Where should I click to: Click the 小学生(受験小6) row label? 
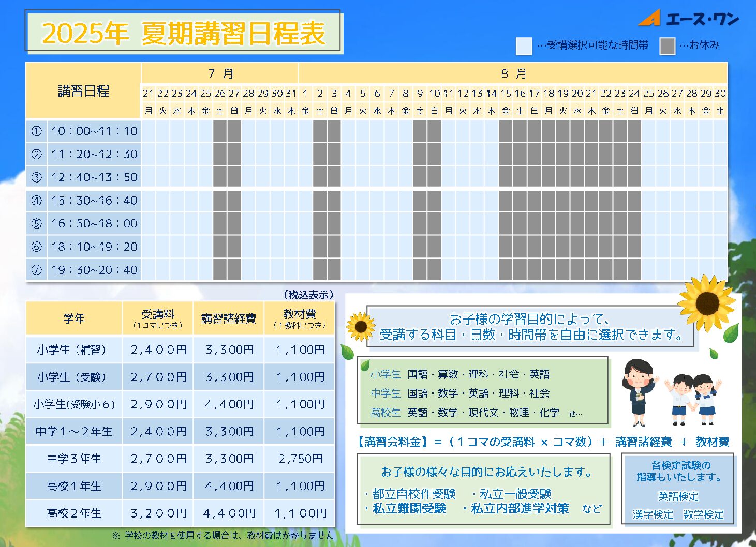click(74, 404)
